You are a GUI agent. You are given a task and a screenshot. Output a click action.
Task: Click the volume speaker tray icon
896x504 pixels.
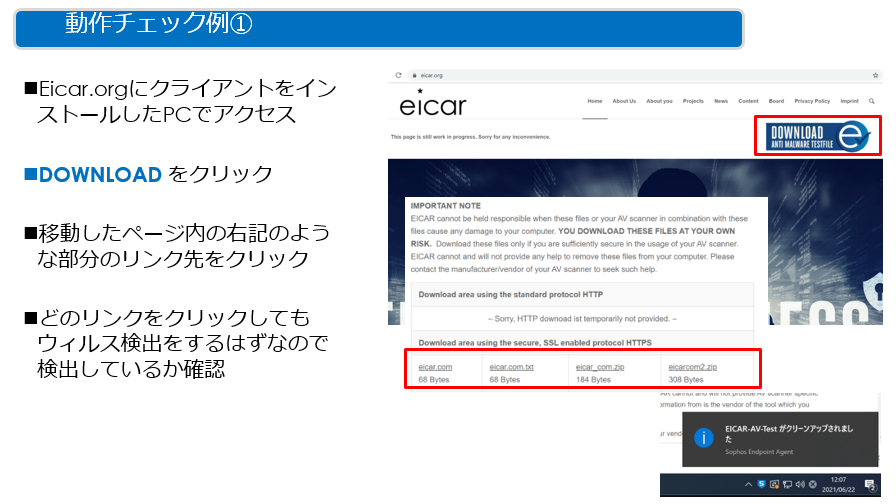tap(799, 484)
